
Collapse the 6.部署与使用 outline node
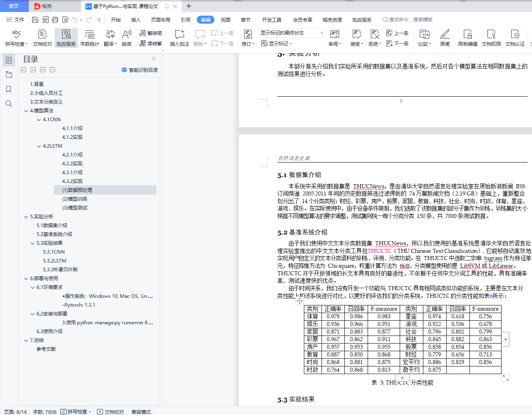pos(26,279)
